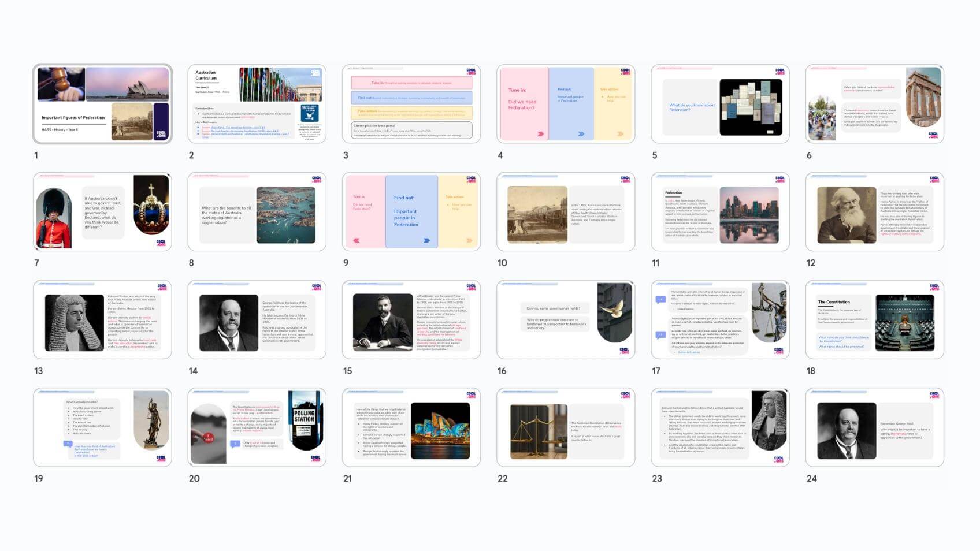Select the Henry Parkes slide 12
The width and height of the screenshot is (980, 551).
point(874,211)
